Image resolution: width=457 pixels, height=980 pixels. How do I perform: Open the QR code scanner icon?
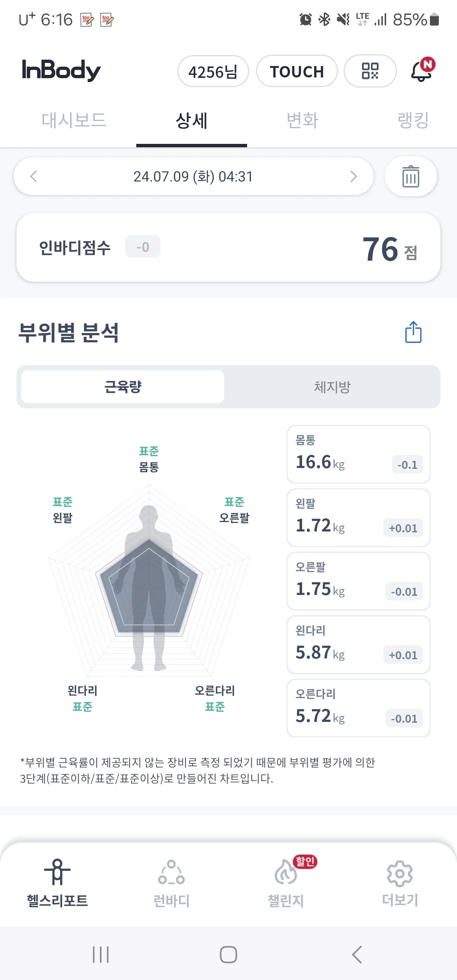(x=370, y=71)
